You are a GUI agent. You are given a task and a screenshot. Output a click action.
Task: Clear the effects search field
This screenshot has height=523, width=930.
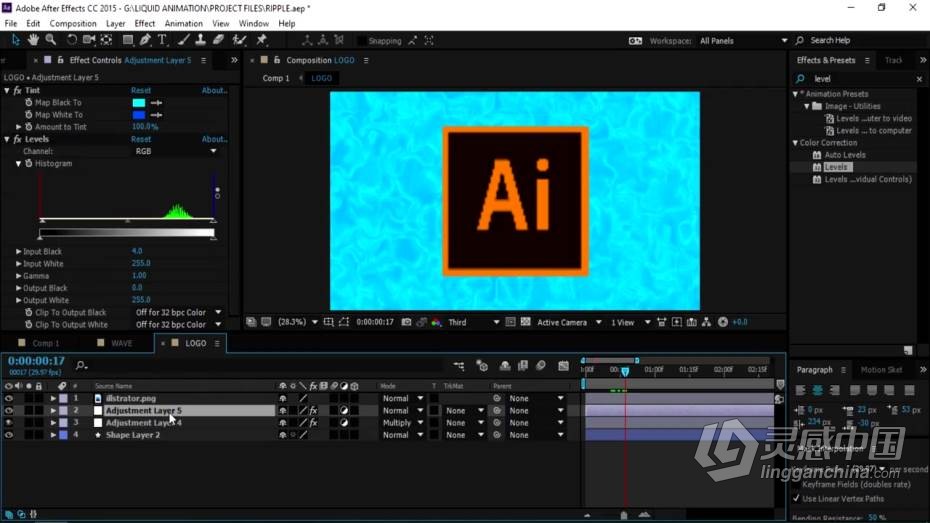[x=919, y=79]
